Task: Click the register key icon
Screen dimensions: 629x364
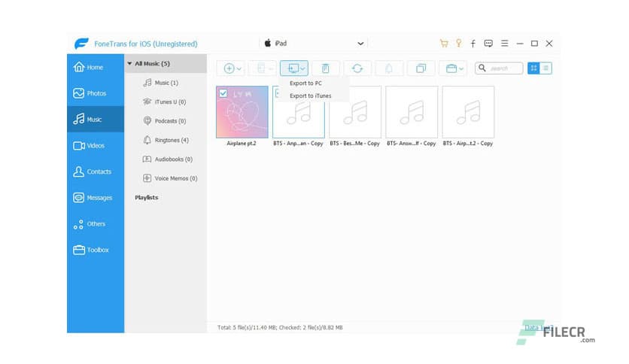Action: (458, 44)
